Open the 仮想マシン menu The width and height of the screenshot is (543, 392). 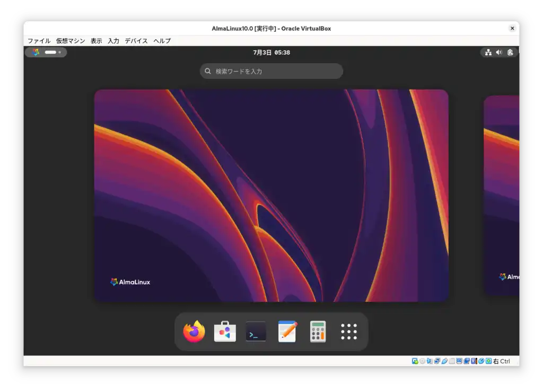pos(72,41)
